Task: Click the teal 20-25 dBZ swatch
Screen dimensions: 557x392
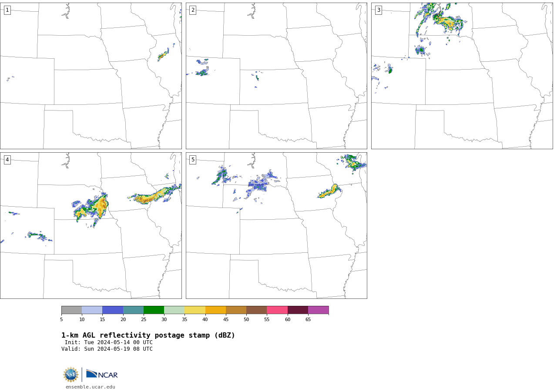Action: click(x=133, y=310)
